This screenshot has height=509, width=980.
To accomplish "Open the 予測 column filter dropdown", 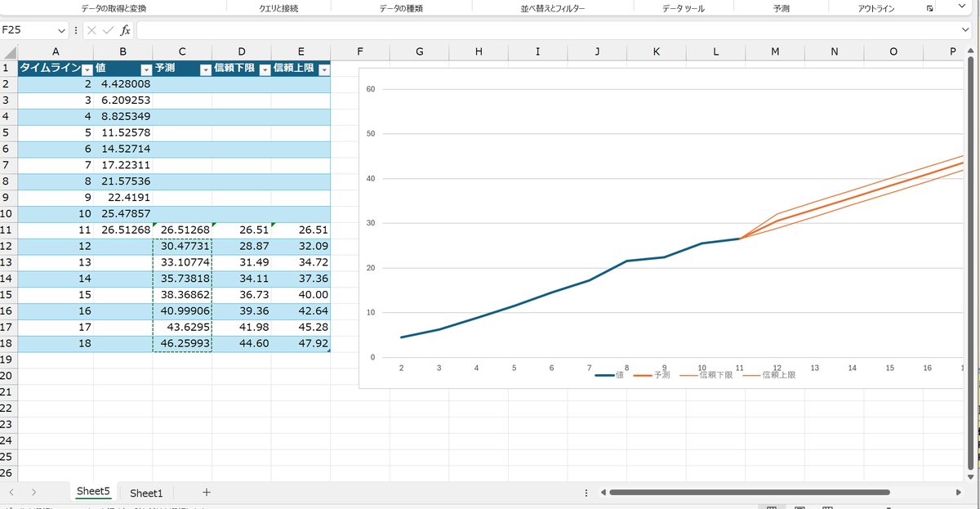I will [205, 69].
